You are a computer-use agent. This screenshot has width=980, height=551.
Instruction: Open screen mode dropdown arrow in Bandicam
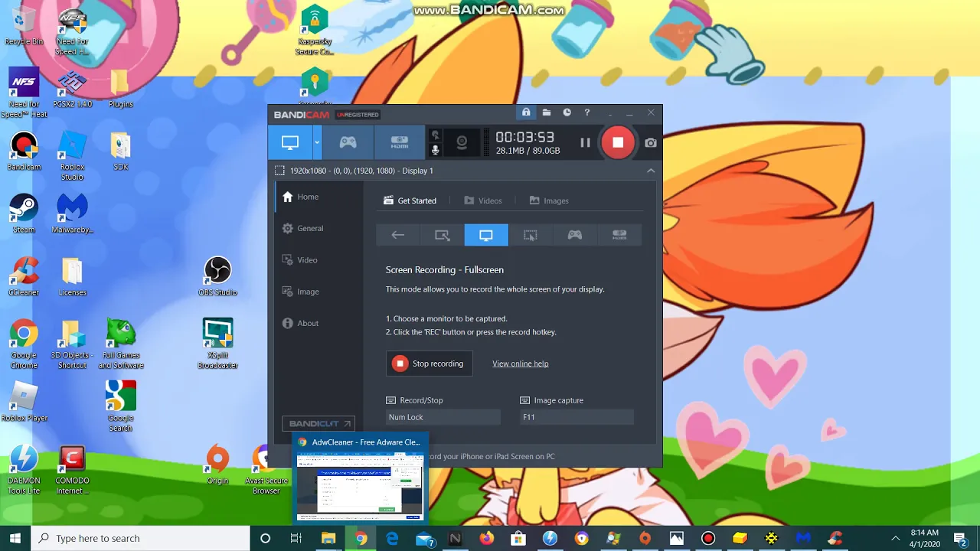(316, 142)
